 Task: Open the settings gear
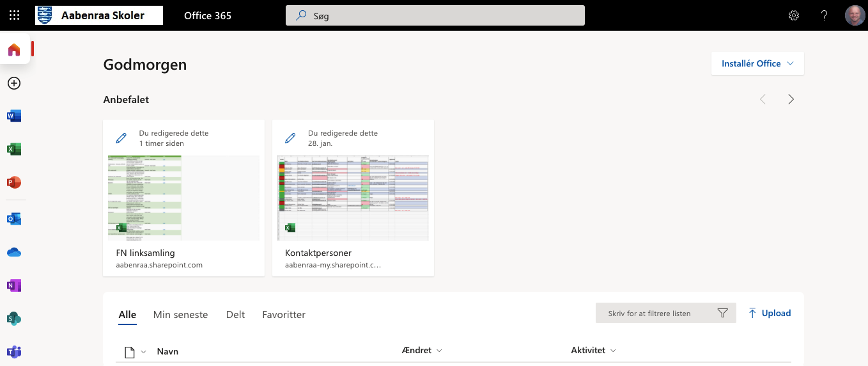[794, 15]
